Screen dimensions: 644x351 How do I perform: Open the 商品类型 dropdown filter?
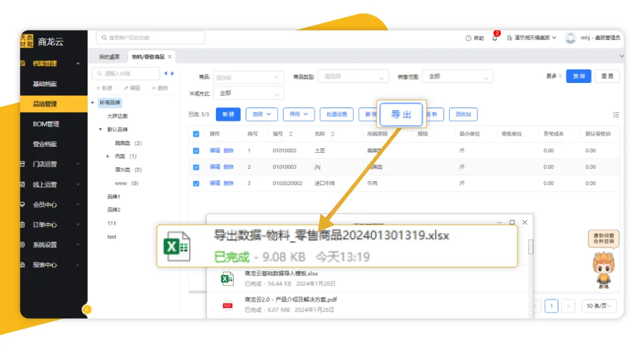click(353, 76)
